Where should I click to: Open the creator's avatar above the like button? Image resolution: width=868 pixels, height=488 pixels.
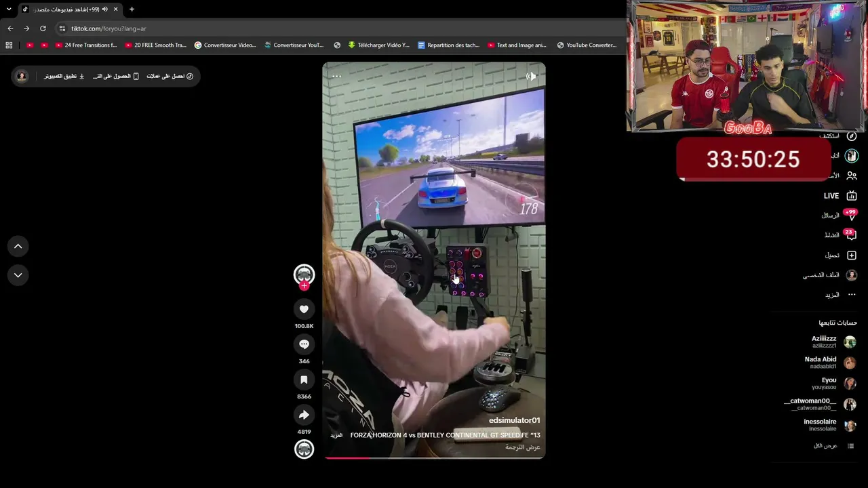coord(304,274)
